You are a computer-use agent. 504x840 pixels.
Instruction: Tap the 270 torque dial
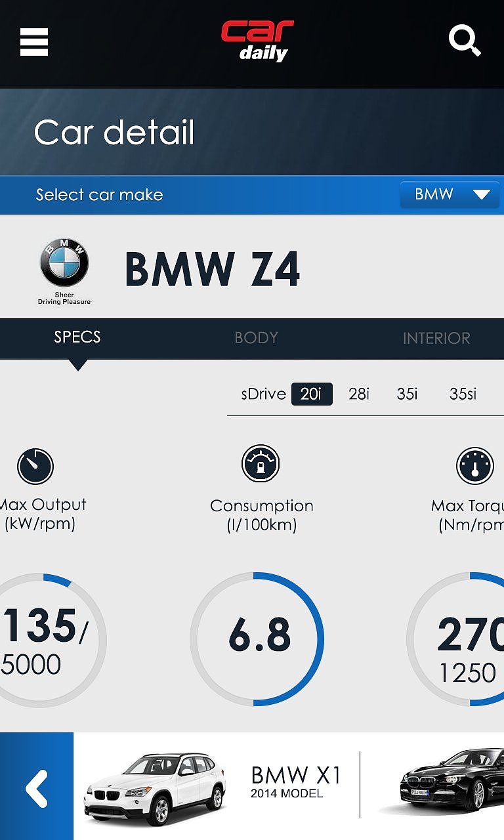[455, 639]
